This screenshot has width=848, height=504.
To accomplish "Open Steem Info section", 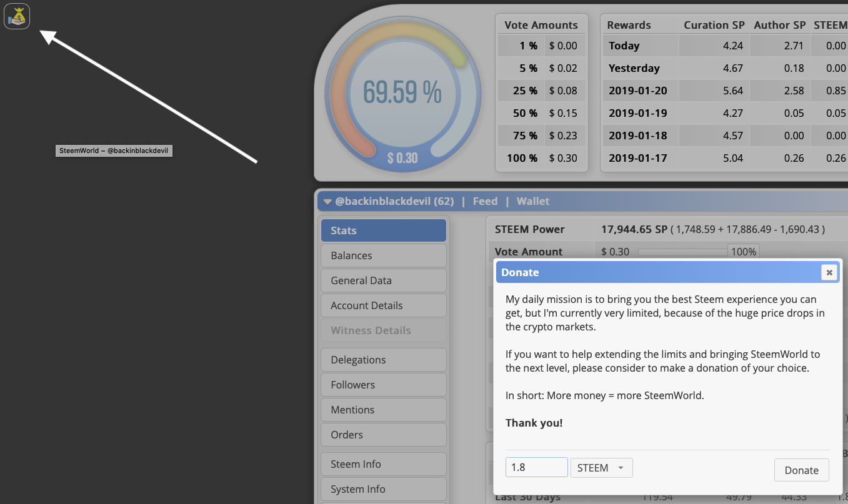I will tap(384, 464).
